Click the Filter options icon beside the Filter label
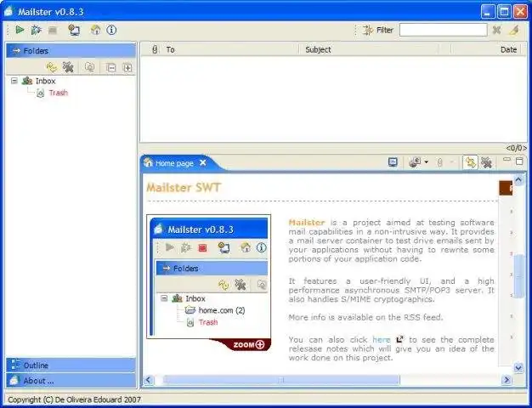This screenshot has width=532, height=408. click(368, 31)
